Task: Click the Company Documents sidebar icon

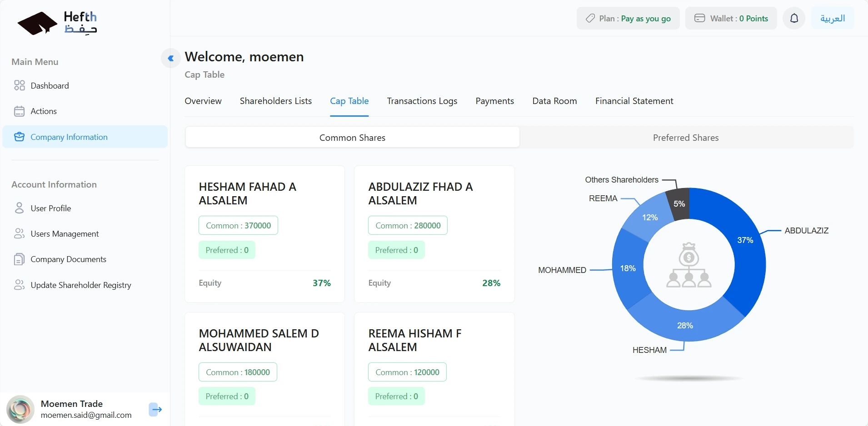Action: (x=19, y=259)
